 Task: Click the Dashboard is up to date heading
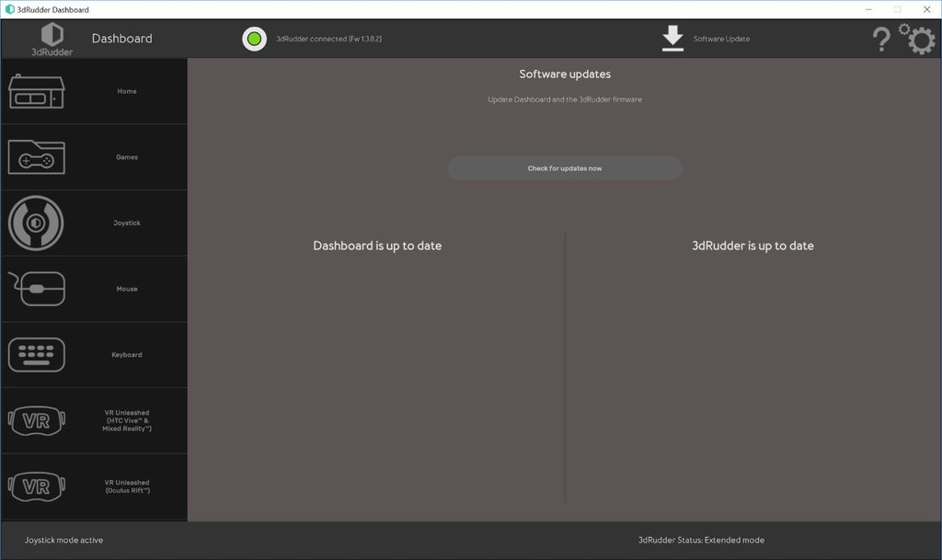point(378,246)
